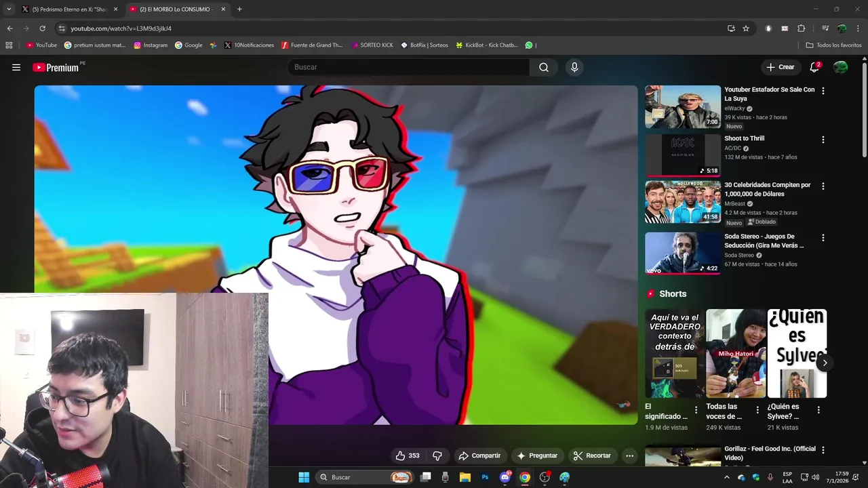Image resolution: width=868 pixels, height=488 pixels.
Task: Open AC/DC Shoot to Thrill thumbnail
Action: [683, 155]
